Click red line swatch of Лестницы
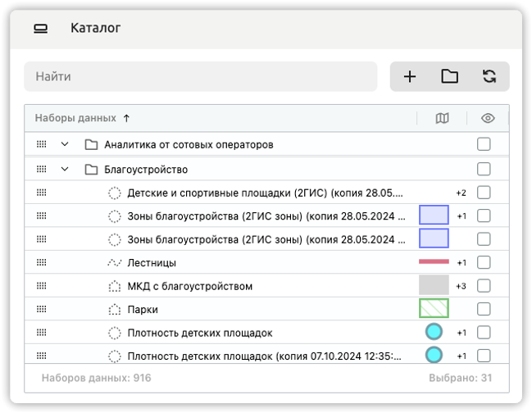 pos(434,261)
